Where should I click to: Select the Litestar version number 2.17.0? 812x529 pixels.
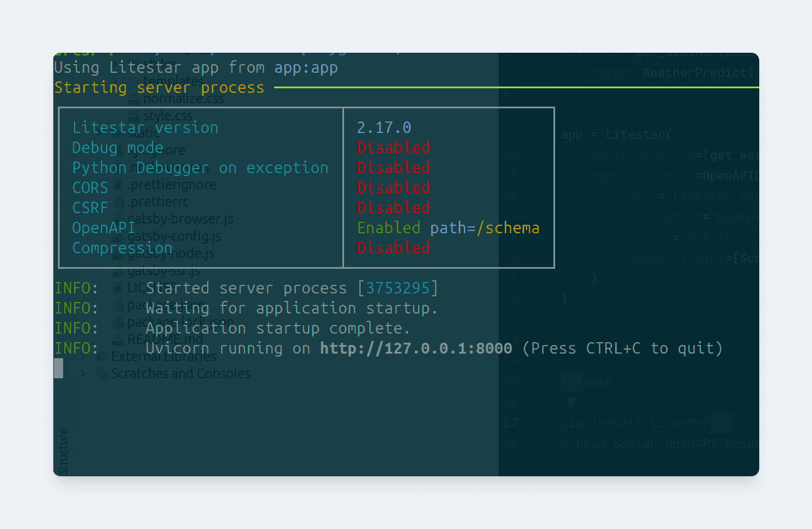click(384, 128)
